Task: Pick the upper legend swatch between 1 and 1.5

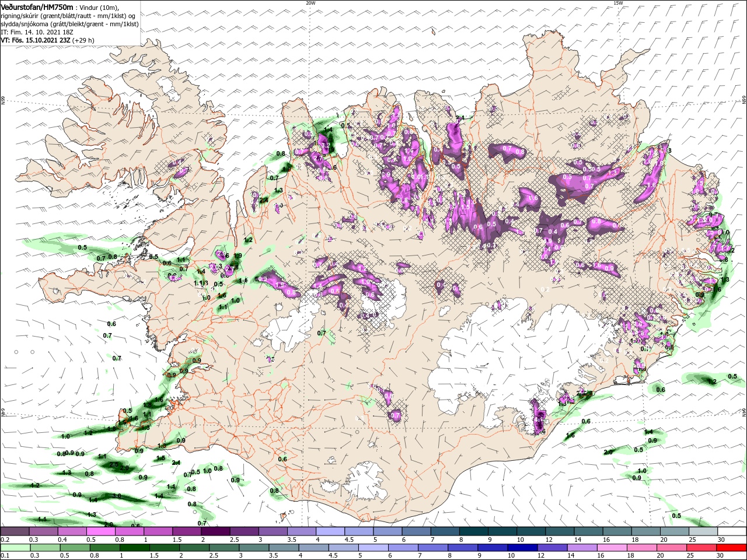Action: pos(158,531)
